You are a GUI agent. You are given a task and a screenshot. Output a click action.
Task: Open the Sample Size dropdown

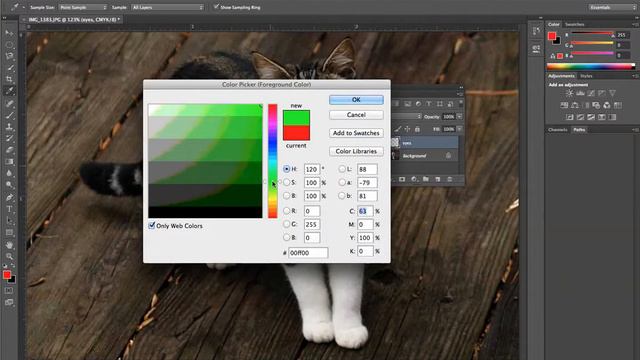click(x=83, y=7)
